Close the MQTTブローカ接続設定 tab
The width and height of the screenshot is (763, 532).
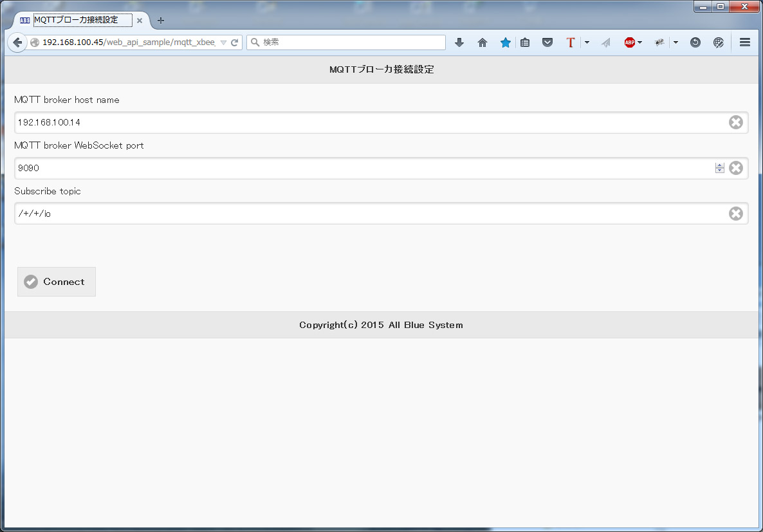pyautogui.click(x=140, y=21)
